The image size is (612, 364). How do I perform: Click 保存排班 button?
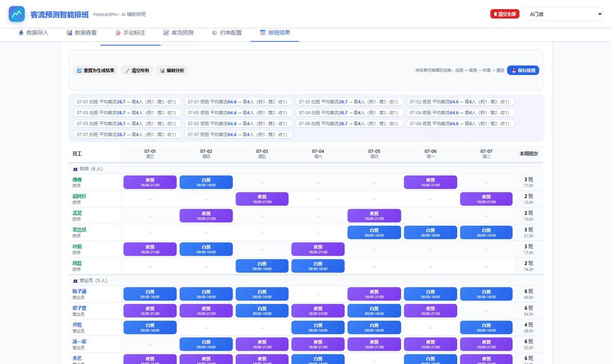pos(523,70)
